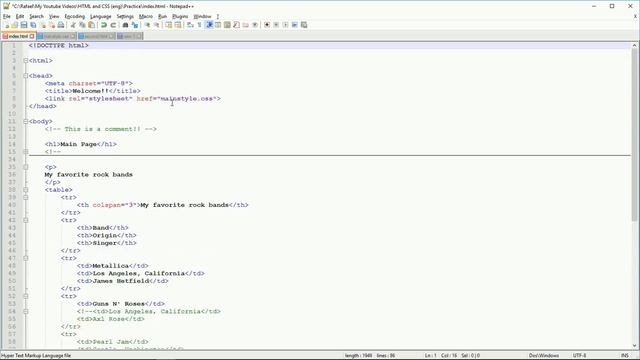
Task: Open the Edit menu
Action: 20,16
